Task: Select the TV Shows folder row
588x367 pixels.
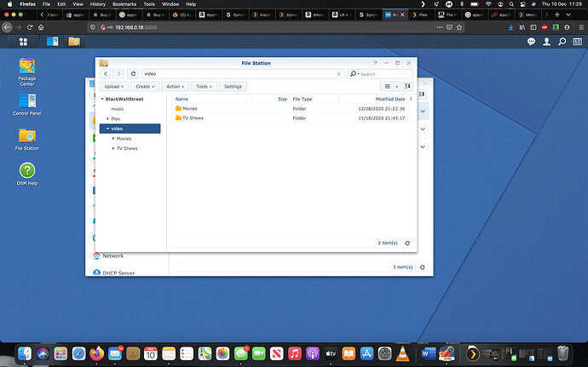Action: (x=292, y=118)
